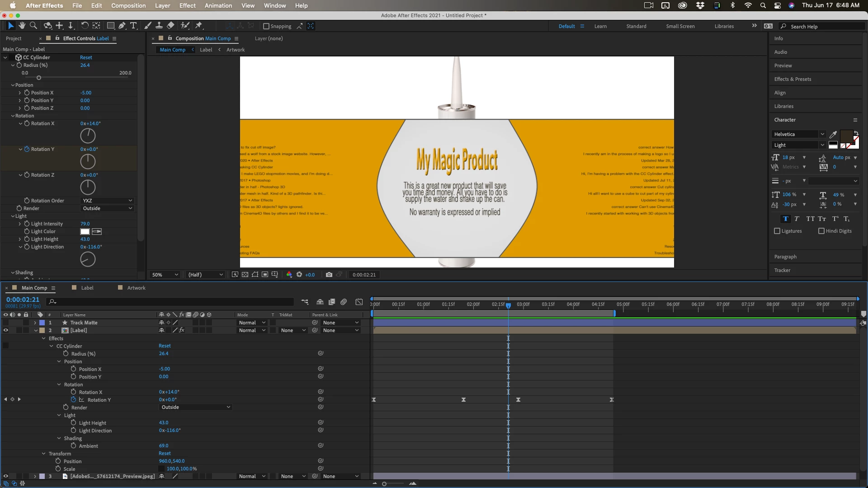This screenshot has height=488, width=868.
Task: Enable the Snapping checkbox
Action: tap(266, 26)
